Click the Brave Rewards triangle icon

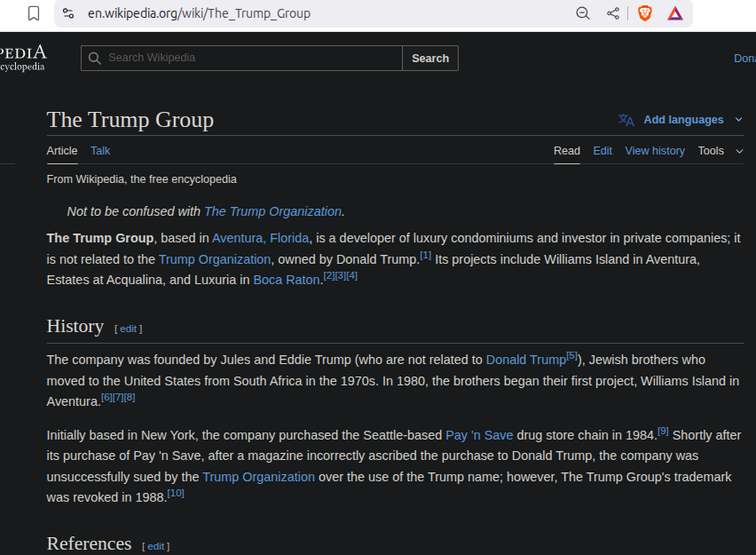675,13
